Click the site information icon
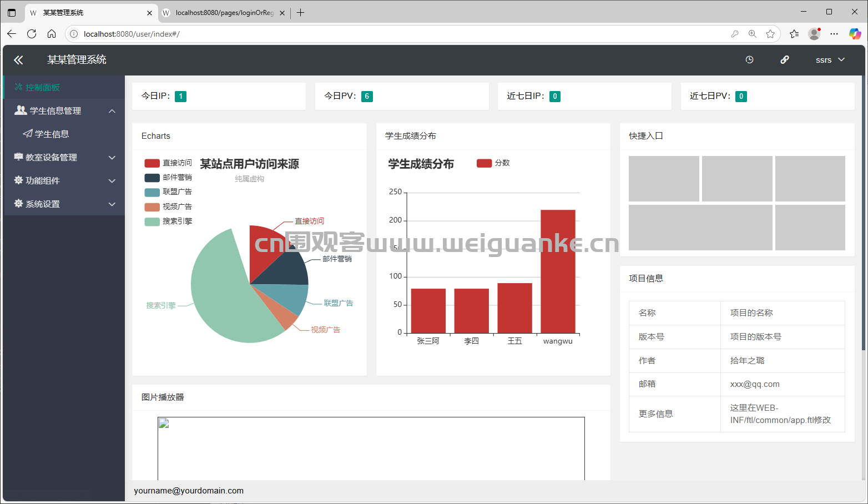Screen dimensions: 868x504 pyautogui.click(x=74, y=34)
